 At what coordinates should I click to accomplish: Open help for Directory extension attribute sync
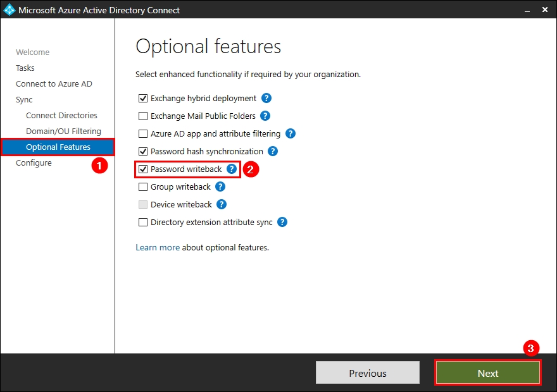(x=282, y=222)
